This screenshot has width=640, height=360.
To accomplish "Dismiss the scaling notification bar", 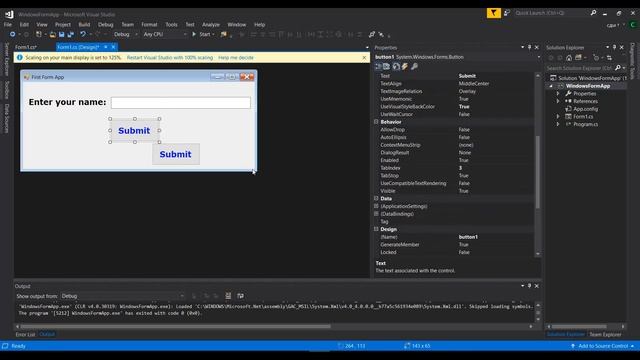I will tap(364, 58).
